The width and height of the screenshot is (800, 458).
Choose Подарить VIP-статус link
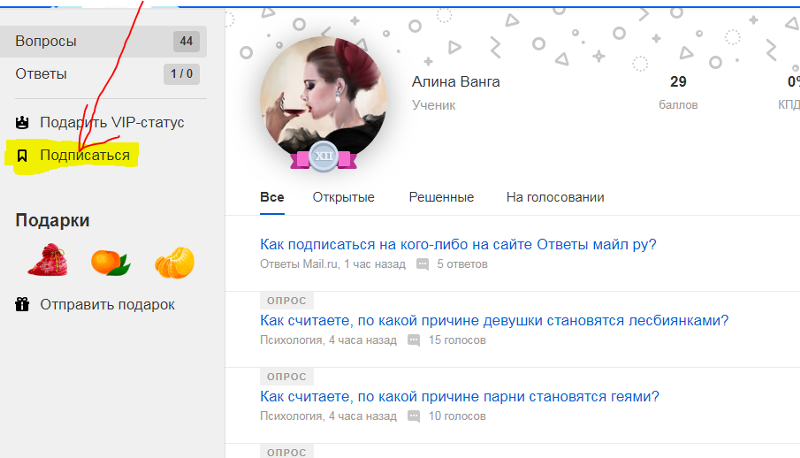[x=112, y=122]
